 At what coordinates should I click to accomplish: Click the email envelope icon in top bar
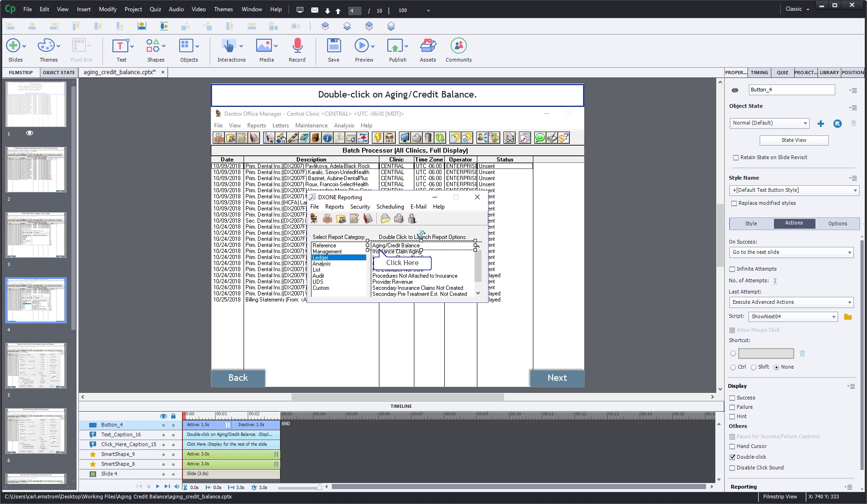pos(315,10)
